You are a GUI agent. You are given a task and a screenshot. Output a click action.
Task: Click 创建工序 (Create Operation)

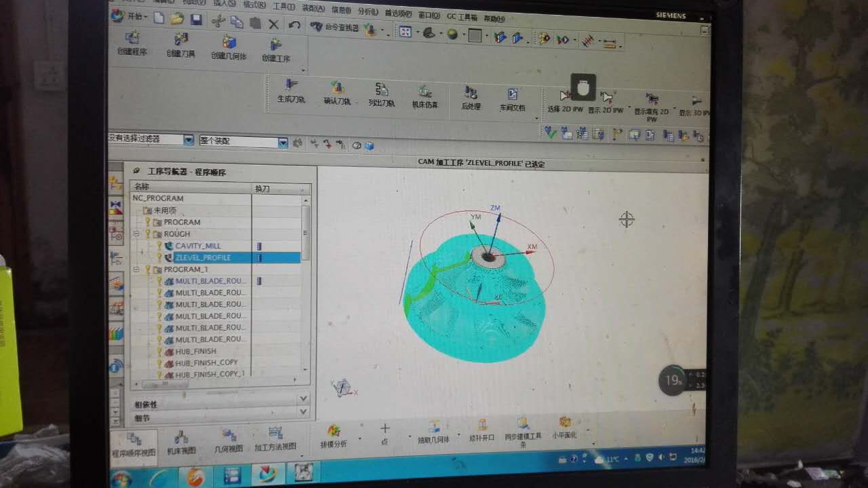tap(276, 50)
